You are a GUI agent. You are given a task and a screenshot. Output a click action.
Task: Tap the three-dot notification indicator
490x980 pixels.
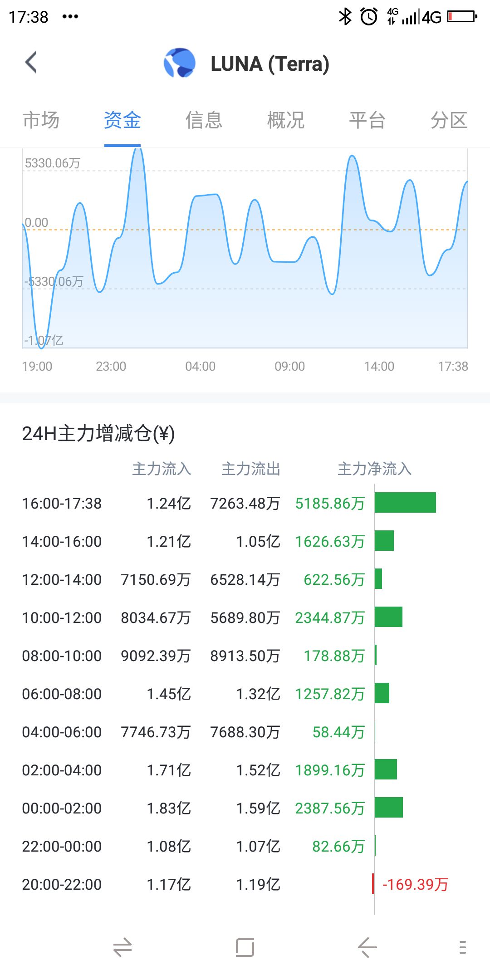[70, 17]
